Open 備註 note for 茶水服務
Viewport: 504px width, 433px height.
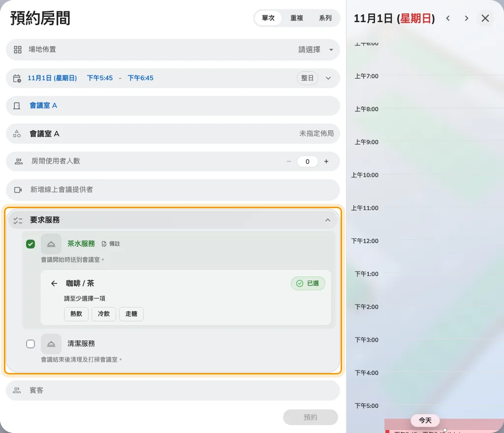click(111, 244)
